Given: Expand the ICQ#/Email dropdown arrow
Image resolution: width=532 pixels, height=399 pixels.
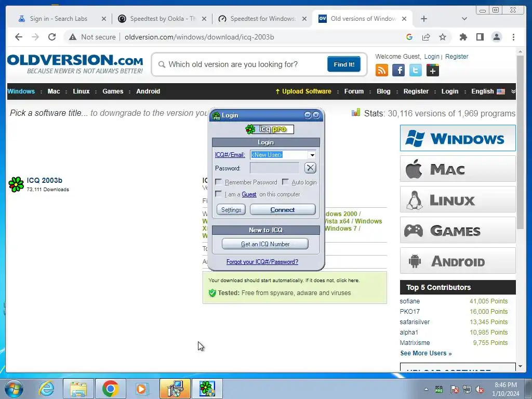Looking at the screenshot, I should (x=312, y=155).
